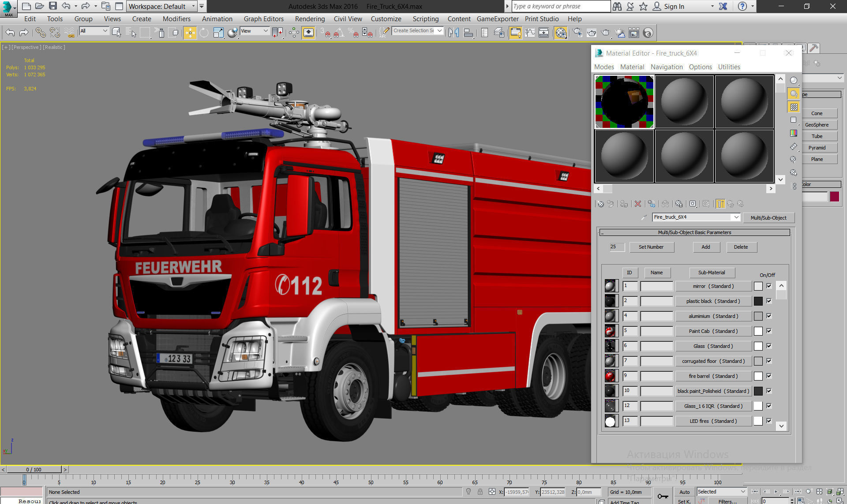The width and height of the screenshot is (847, 504).
Task: Click the Add sub-material button
Action: pos(706,247)
